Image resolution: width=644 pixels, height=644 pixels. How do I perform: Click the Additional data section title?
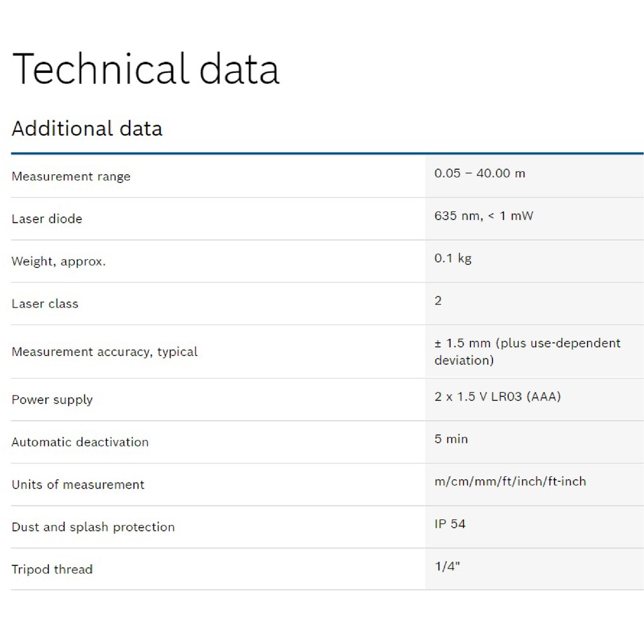tap(87, 128)
